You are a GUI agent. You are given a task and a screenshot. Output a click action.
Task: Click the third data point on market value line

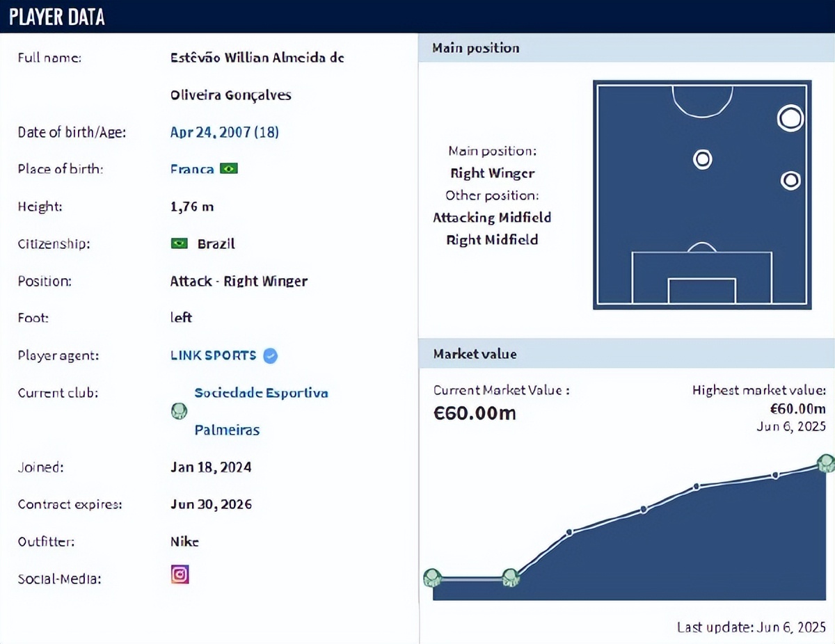pos(569,532)
